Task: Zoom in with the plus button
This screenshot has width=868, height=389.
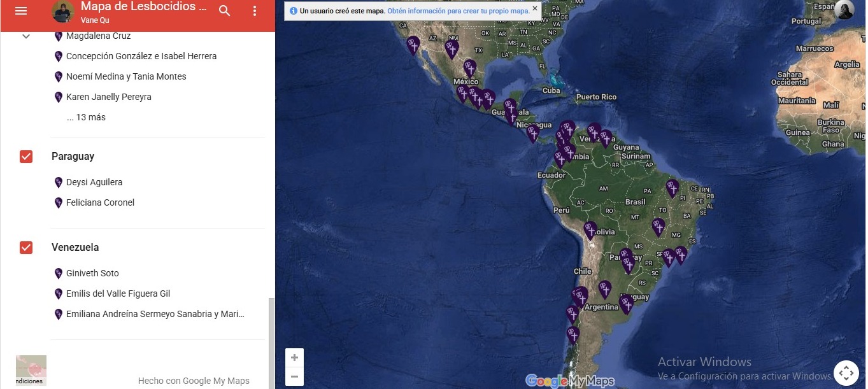Action: 294,358
